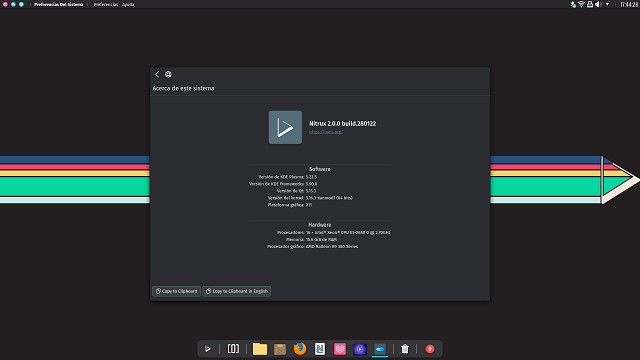Click Preferencias Del Sistema app title
This screenshot has width=640, height=360.
[x=58, y=4]
